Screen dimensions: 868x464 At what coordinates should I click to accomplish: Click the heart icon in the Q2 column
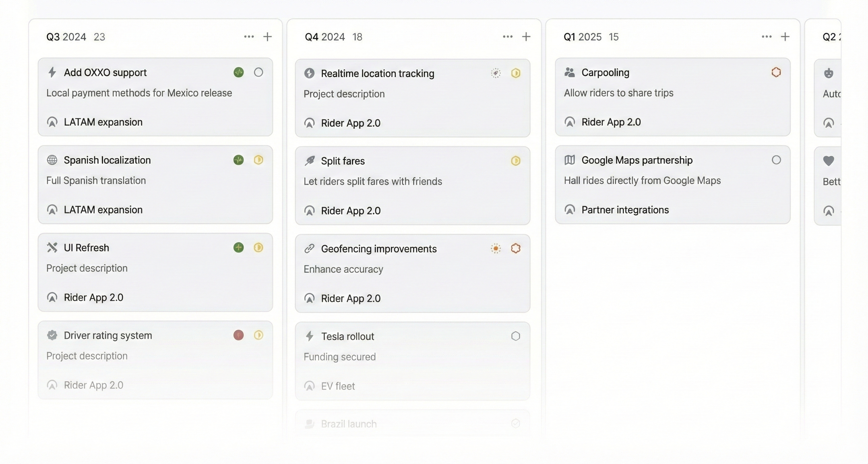tap(829, 160)
